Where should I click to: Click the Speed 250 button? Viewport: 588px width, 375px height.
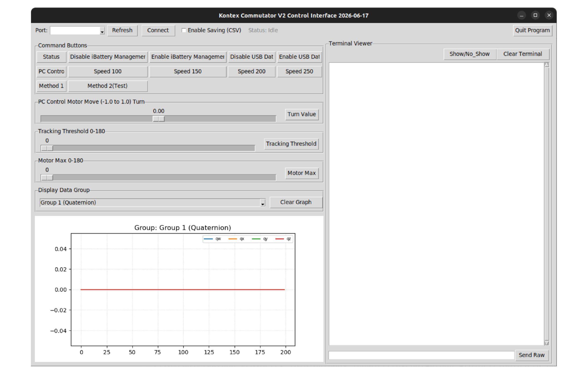pos(299,72)
